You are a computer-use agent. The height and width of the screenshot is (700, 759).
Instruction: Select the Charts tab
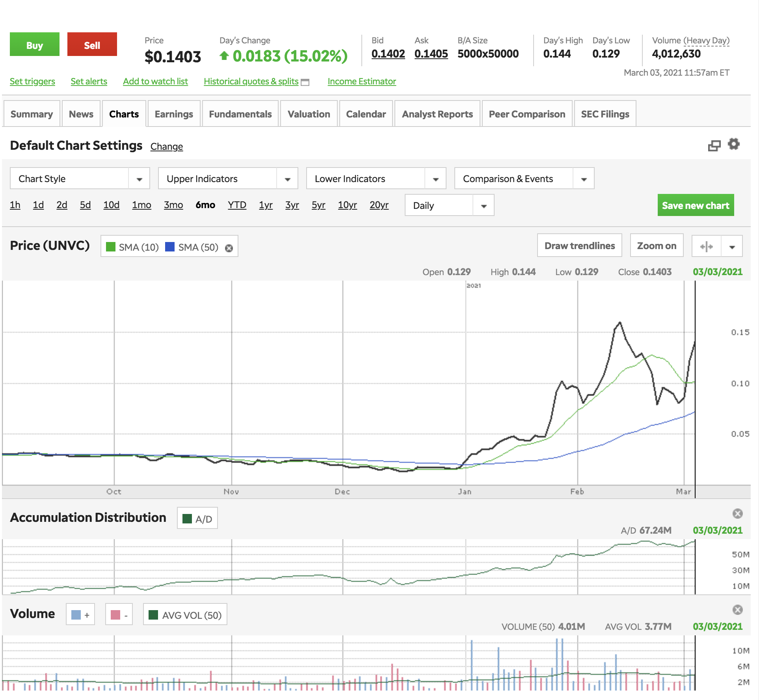124,114
